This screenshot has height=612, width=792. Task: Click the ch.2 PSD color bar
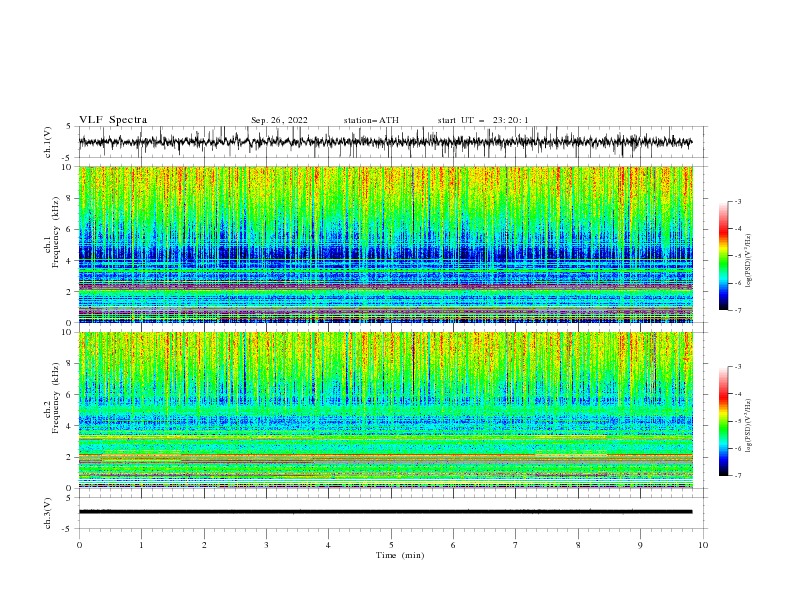click(723, 421)
